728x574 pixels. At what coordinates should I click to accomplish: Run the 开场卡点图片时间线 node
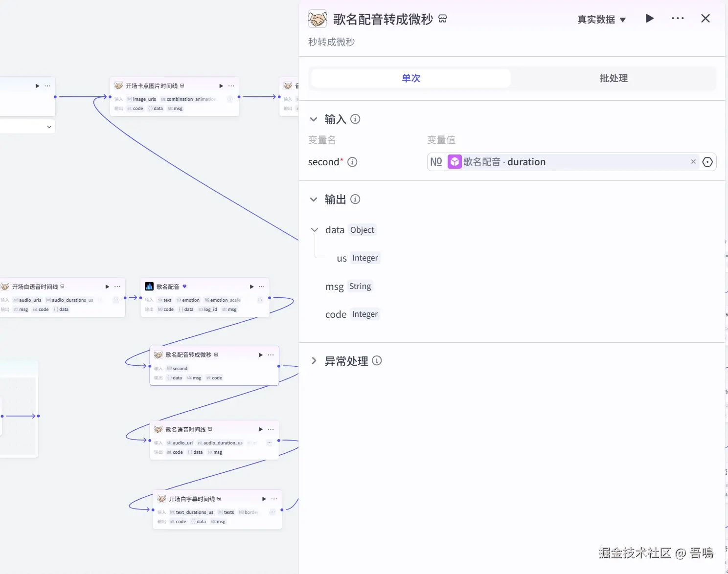tap(221, 86)
